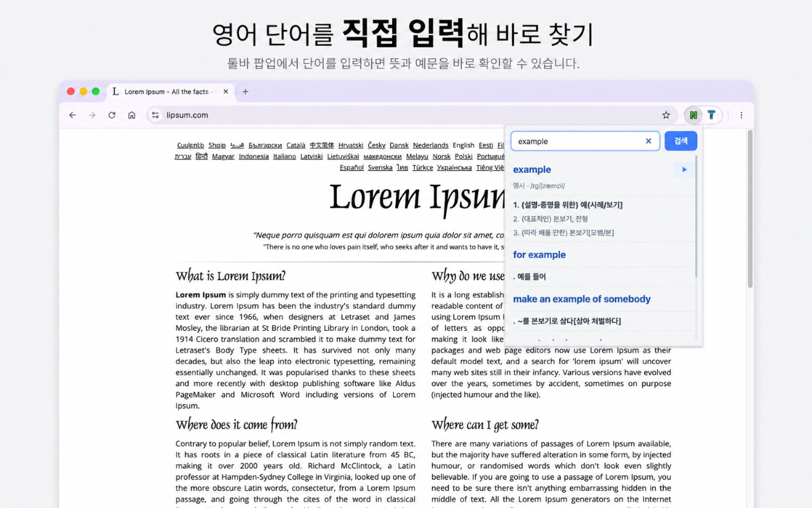This screenshot has height=508, width=812.
Task: Switch language to Polski
Action: (x=464, y=156)
